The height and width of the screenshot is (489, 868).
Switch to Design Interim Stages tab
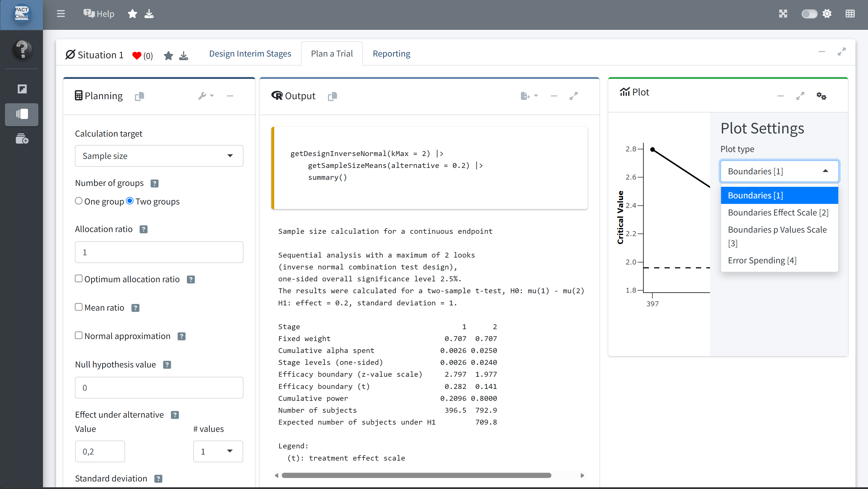[250, 54]
